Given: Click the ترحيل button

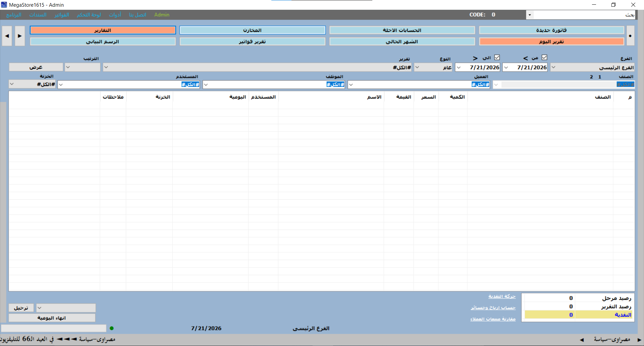Looking at the screenshot, I should click(x=21, y=308).
